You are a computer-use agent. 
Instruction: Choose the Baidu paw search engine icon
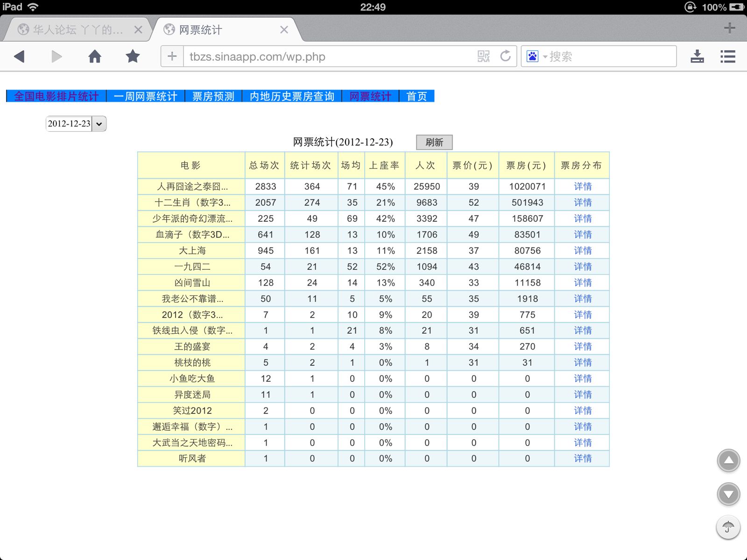click(x=532, y=56)
